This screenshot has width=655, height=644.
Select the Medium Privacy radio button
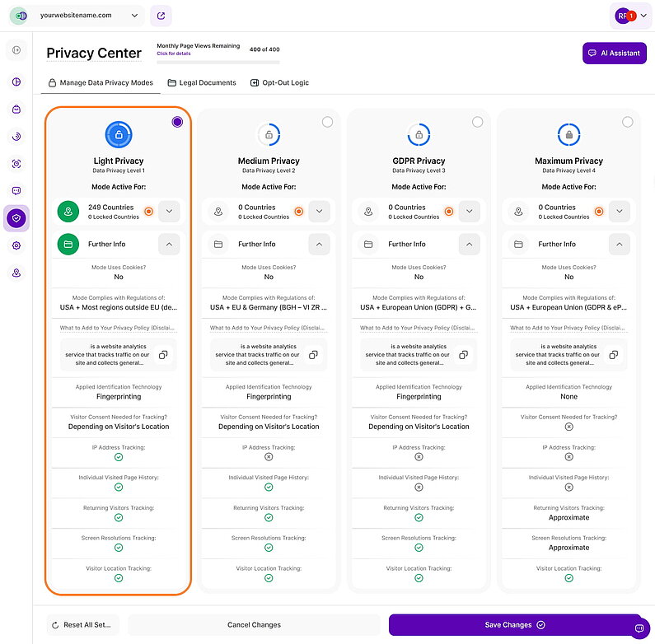pos(327,122)
